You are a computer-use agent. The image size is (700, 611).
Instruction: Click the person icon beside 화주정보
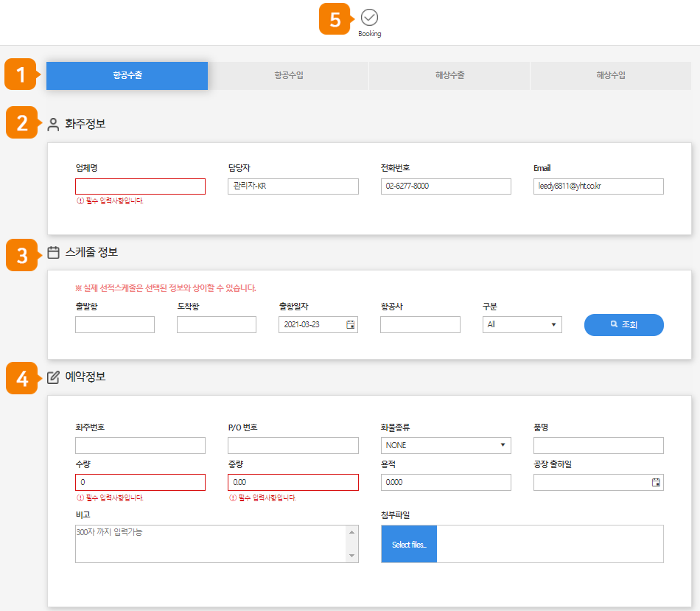(x=53, y=124)
